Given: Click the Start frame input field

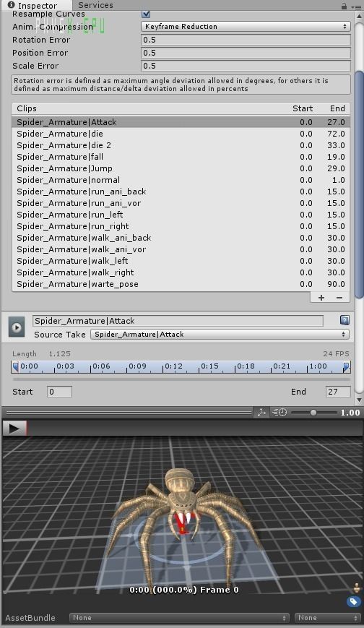Looking at the screenshot, I should (x=59, y=392).
